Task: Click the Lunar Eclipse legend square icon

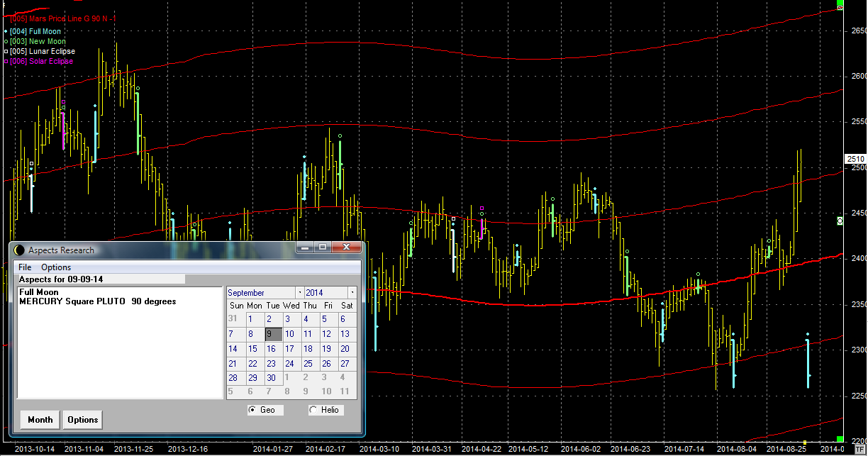Action: (6, 52)
